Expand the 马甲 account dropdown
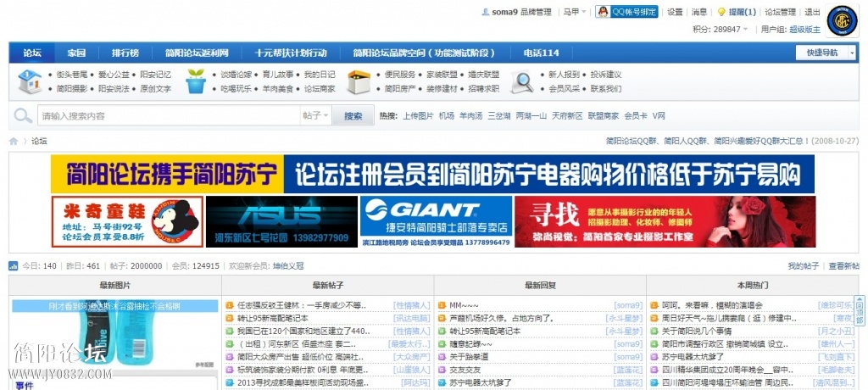The image size is (868, 390). coord(575,12)
